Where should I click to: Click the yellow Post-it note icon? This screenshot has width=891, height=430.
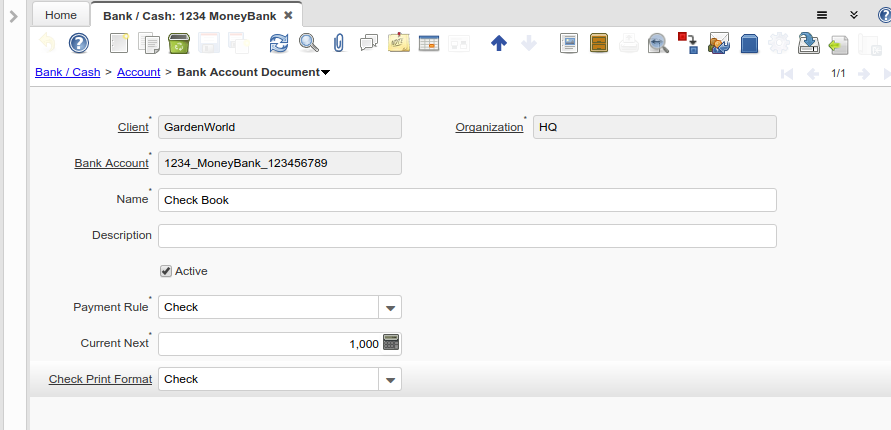[x=398, y=43]
